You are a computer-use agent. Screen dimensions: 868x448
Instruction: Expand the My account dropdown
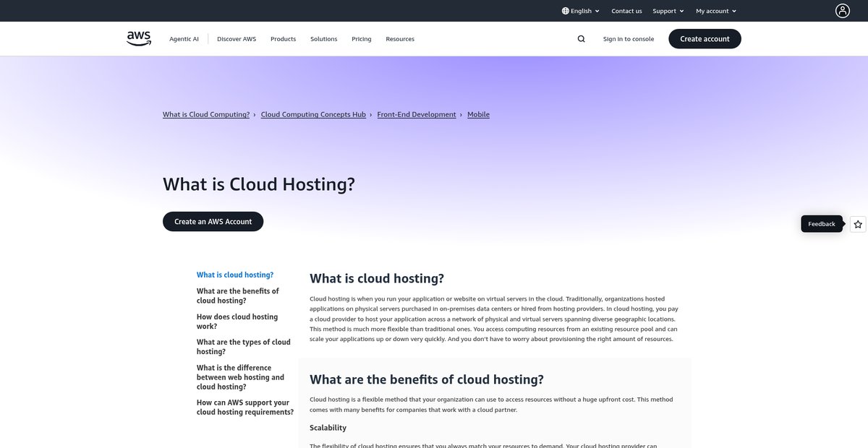(716, 11)
